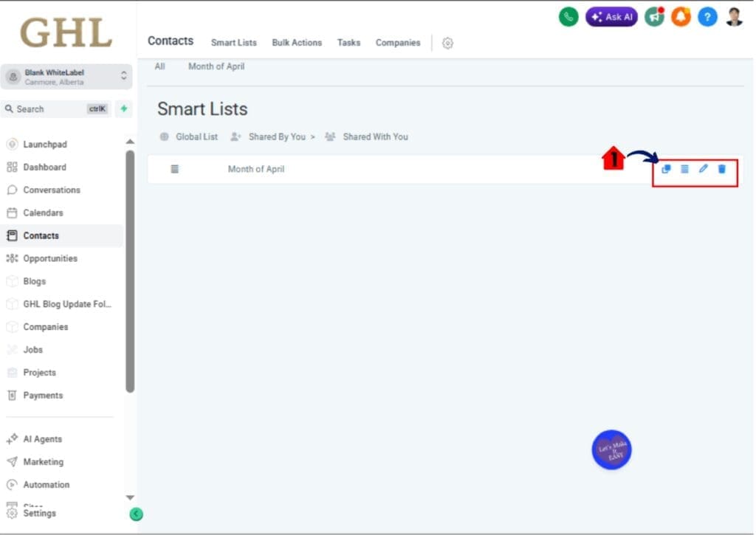The width and height of the screenshot is (756, 535).
Task: Open Conversations in sidebar
Action: (52, 190)
